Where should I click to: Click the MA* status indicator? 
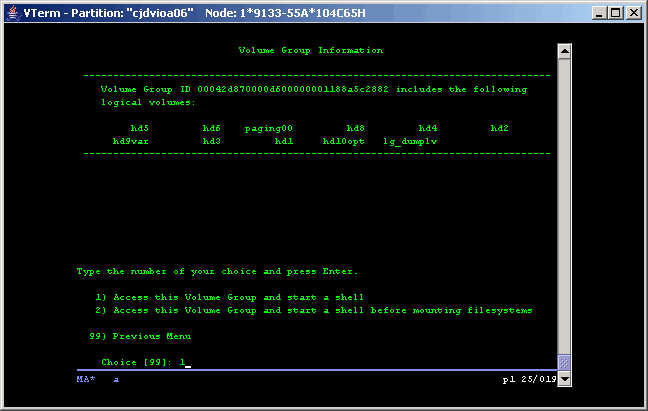(86, 380)
